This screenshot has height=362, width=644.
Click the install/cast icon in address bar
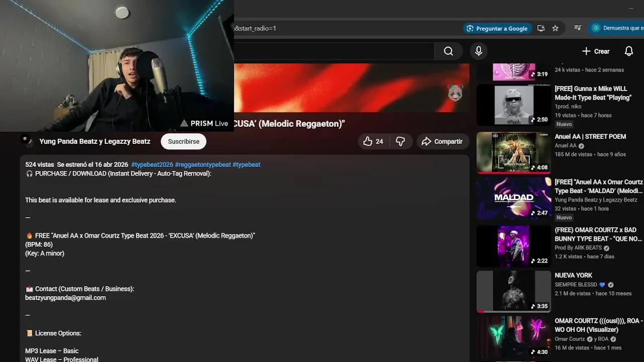[x=541, y=28]
